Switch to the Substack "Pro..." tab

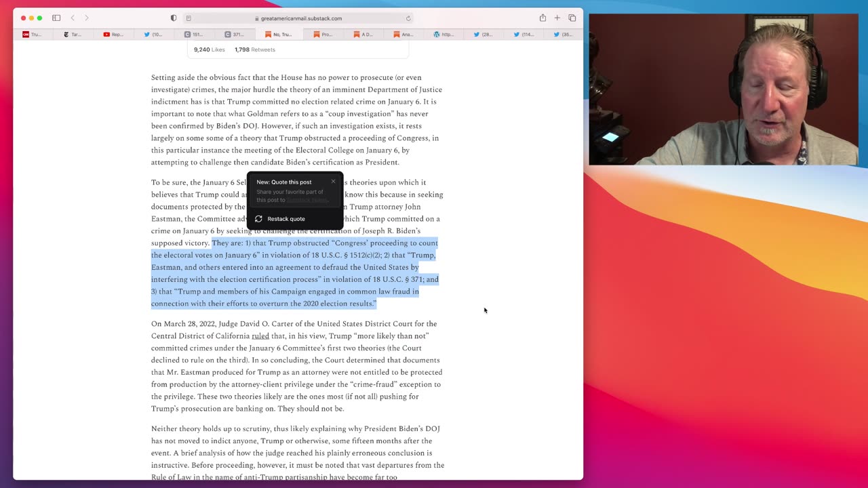pyautogui.click(x=323, y=34)
